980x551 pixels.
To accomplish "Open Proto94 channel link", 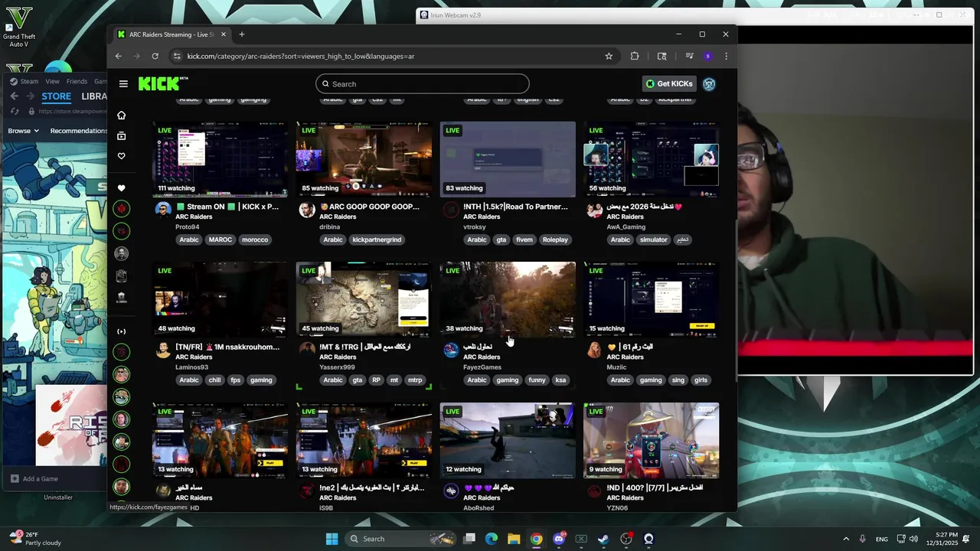I will click(x=187, y=227).
